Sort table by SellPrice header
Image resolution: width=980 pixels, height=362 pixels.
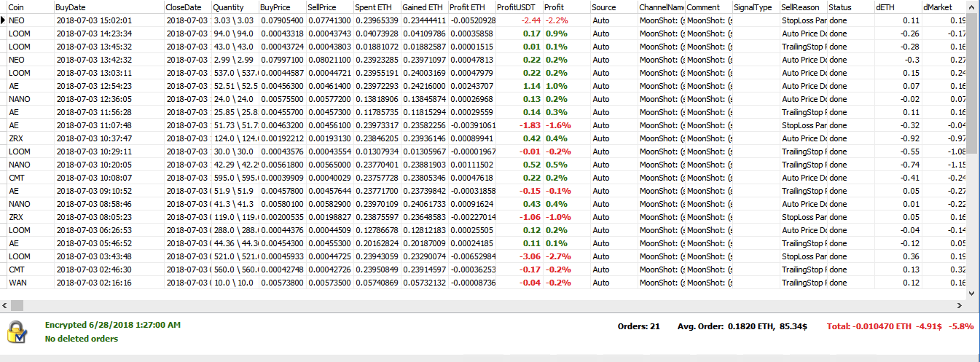tap(329, 7)
